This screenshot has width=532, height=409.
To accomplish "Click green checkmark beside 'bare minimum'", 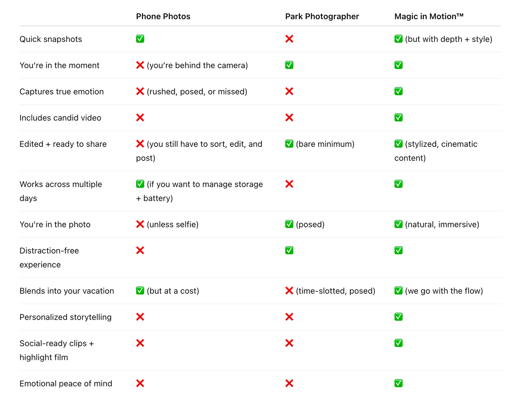I will coord(289,144).
